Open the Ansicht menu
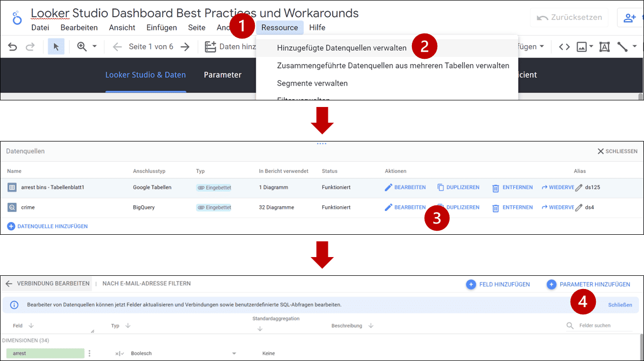The height and width of the screenshot is (361, 644). (122, 27)
